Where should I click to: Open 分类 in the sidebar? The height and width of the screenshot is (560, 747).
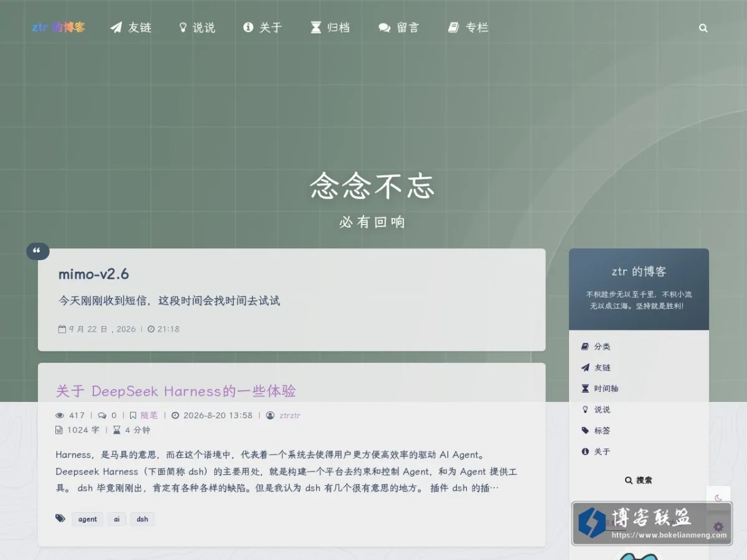[602, 347]
